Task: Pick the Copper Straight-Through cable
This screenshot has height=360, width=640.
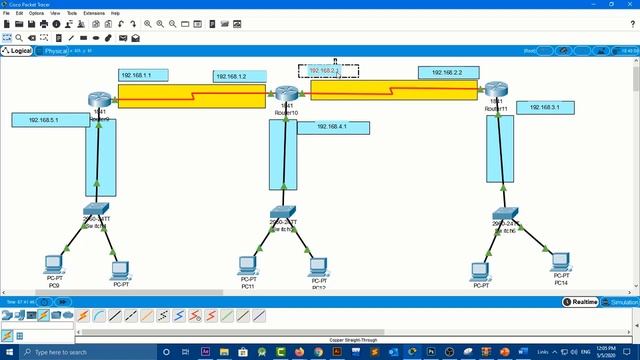Action: 115,316
